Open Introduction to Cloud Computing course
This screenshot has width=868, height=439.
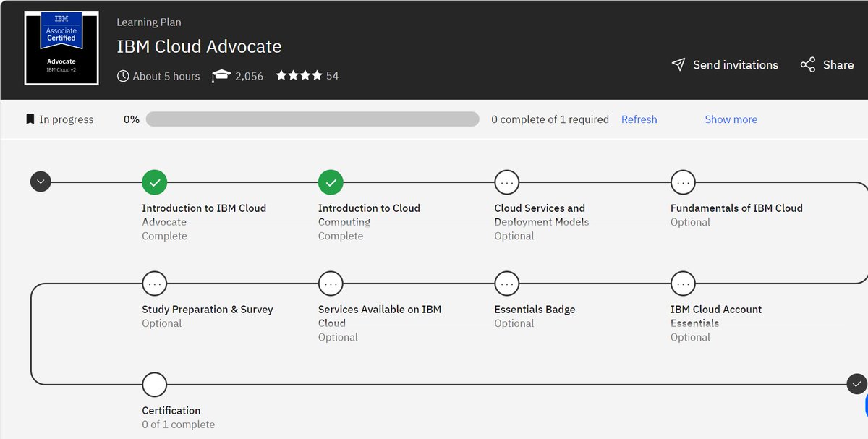(x=369, y=215)
